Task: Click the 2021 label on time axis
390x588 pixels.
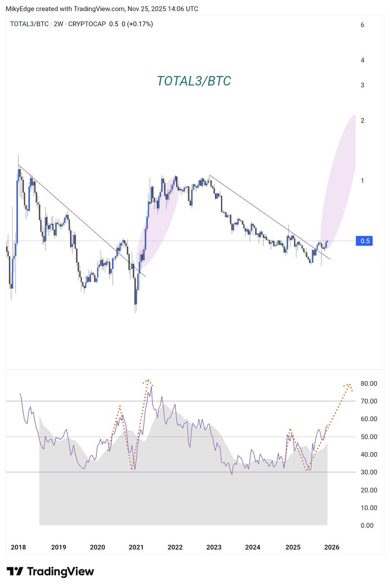Action: point(136,546)
